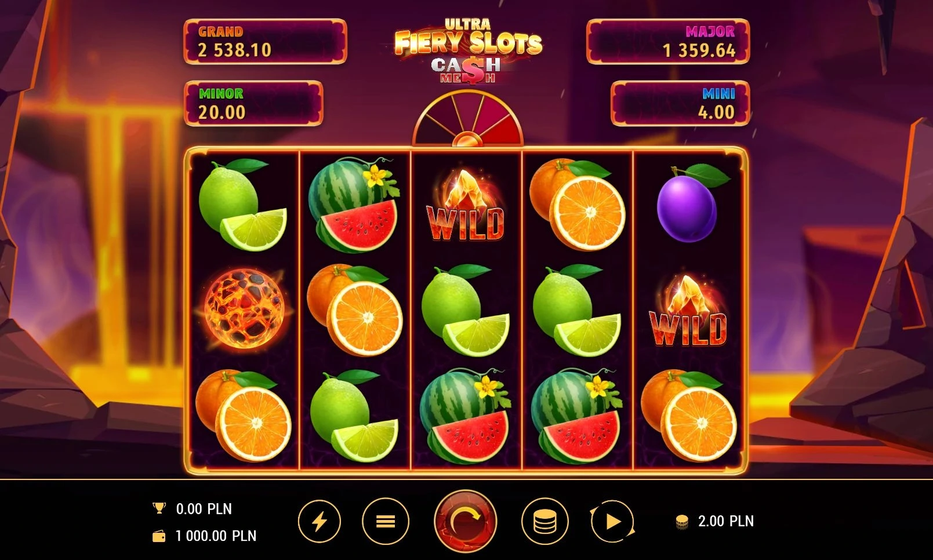This screenshot has width=933, height=560.
Task: Click the Ultra Fiery Slots logo
Action: click(468, 51)
